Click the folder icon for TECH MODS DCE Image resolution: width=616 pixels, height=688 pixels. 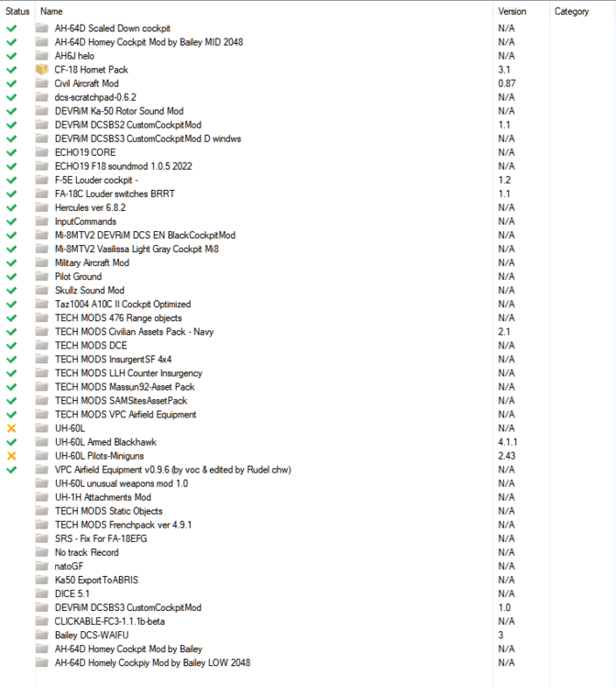tap(42, 346)
